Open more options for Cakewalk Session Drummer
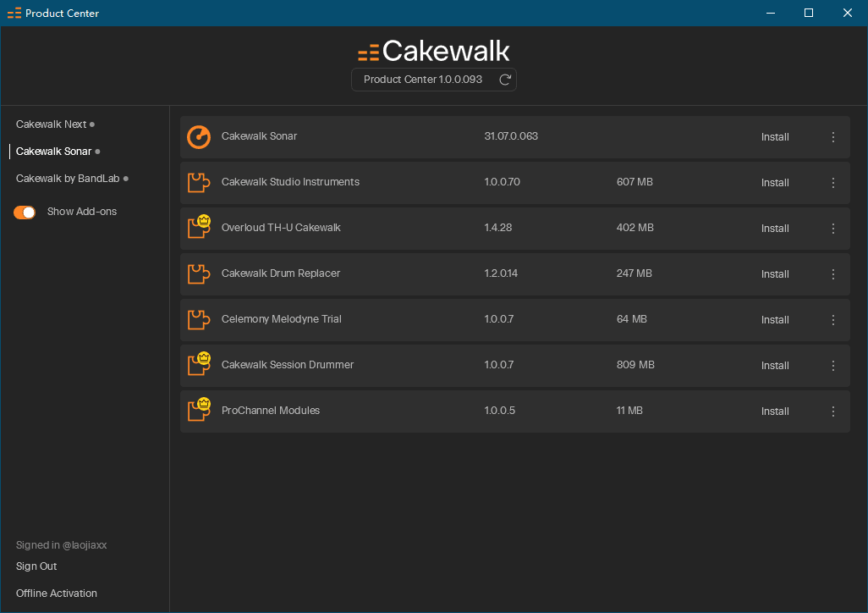The height and width of the screenshot is (613, 868). 833,366
